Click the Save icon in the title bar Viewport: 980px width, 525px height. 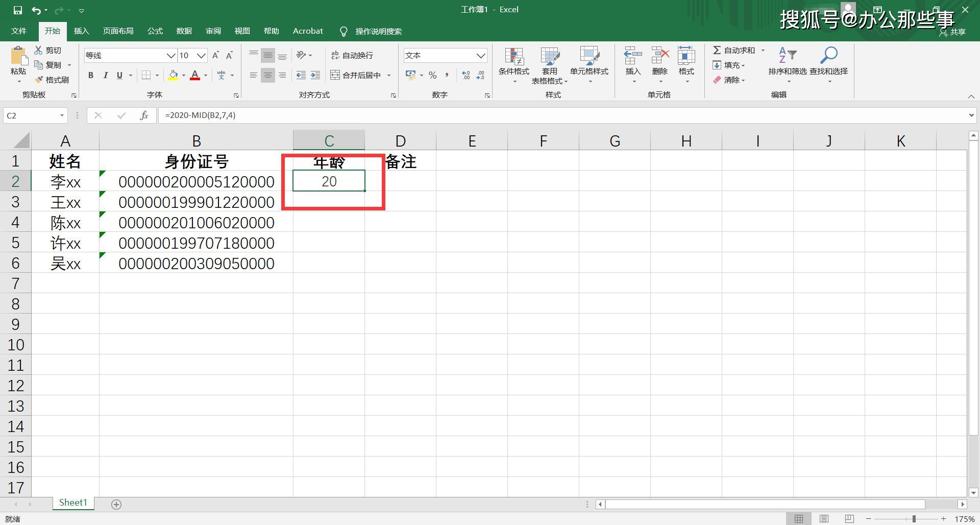click(x=18, y=10)
